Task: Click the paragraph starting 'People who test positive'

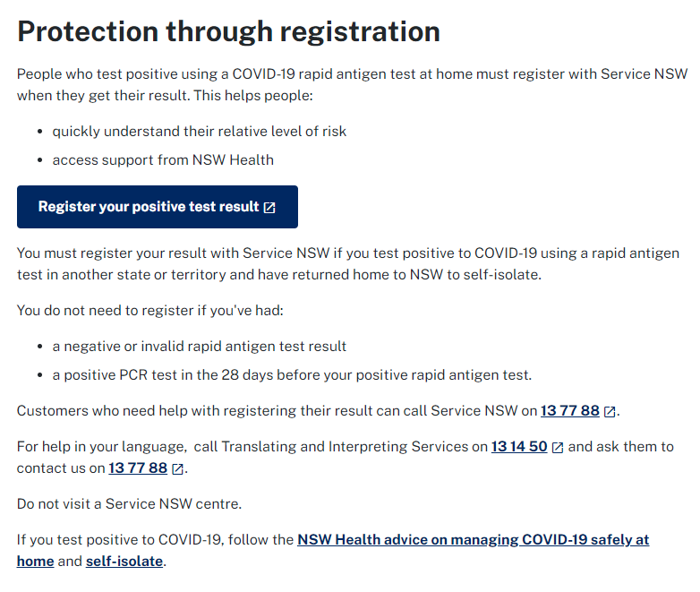Action: pos(352,84)
